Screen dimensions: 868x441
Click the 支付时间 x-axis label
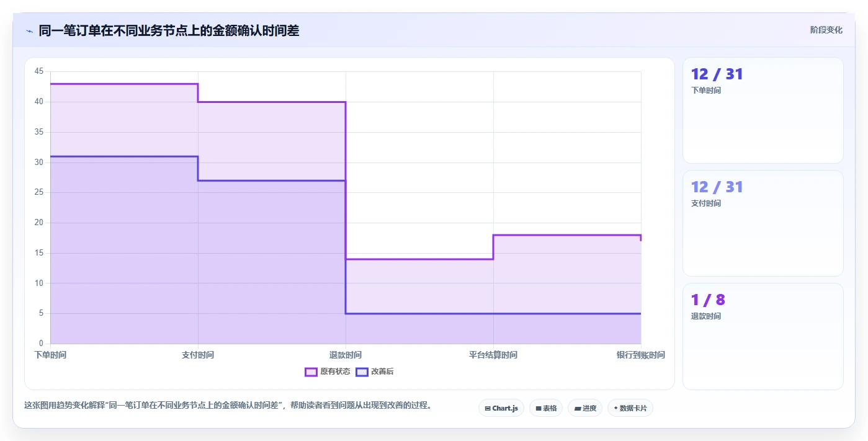point(198,355)
